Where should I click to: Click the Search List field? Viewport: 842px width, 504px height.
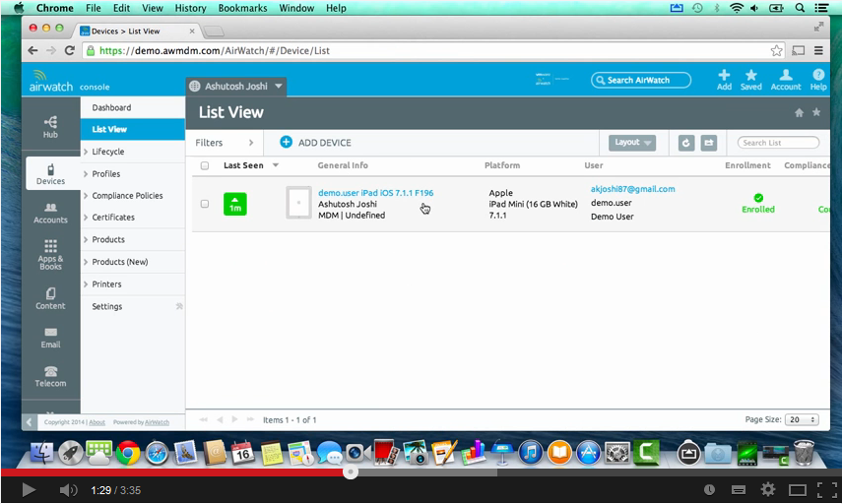coord(778,143)
